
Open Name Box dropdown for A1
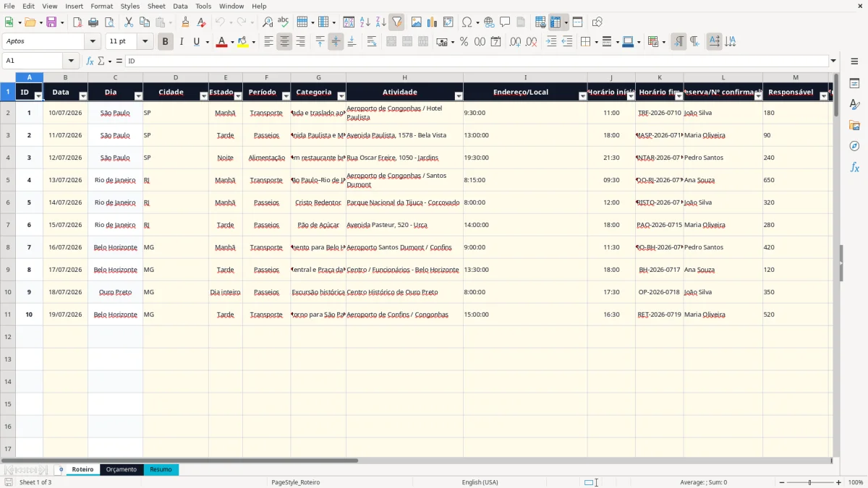[71, 61]
